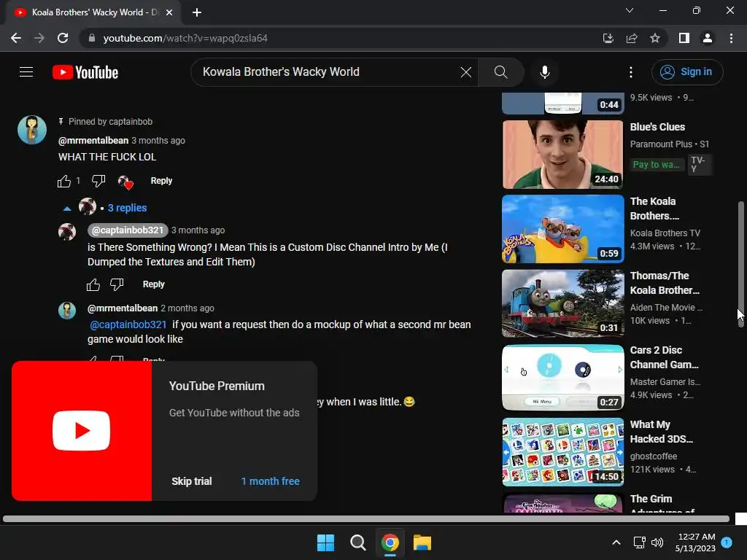Viewport: 747px width, 560px height.
Task: Reload the YouTube page
Action: click(63, 38)
